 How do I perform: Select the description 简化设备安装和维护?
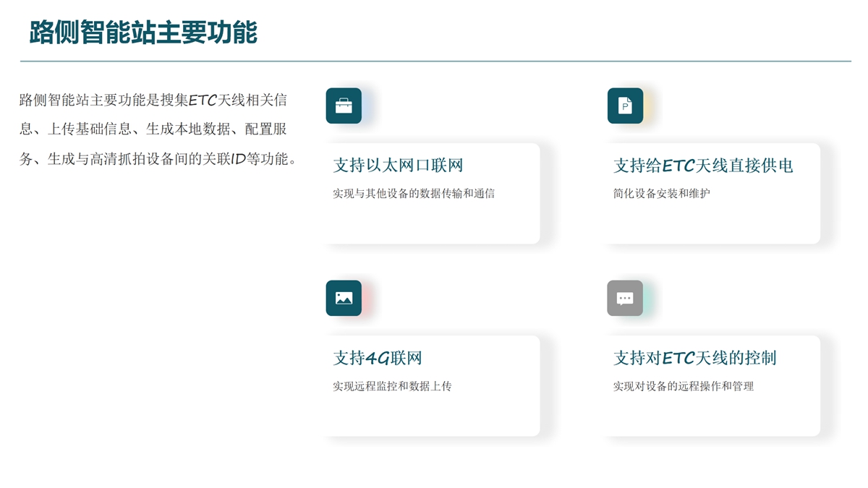[x=661, y=194]
